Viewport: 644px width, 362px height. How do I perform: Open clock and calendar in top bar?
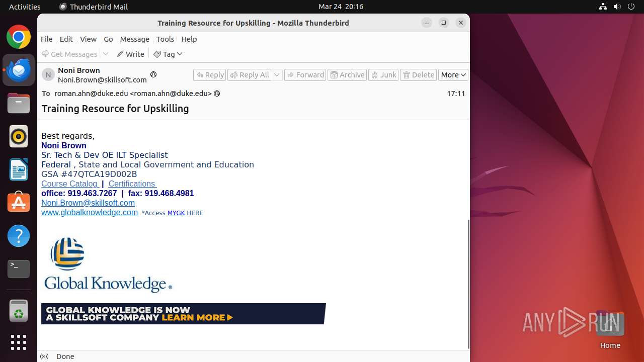(x=341, y=7)
